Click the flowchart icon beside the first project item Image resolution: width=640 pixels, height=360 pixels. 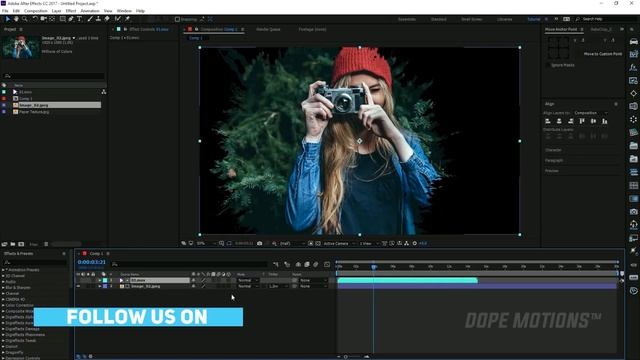pyautogui.click(x=104, y=92)
